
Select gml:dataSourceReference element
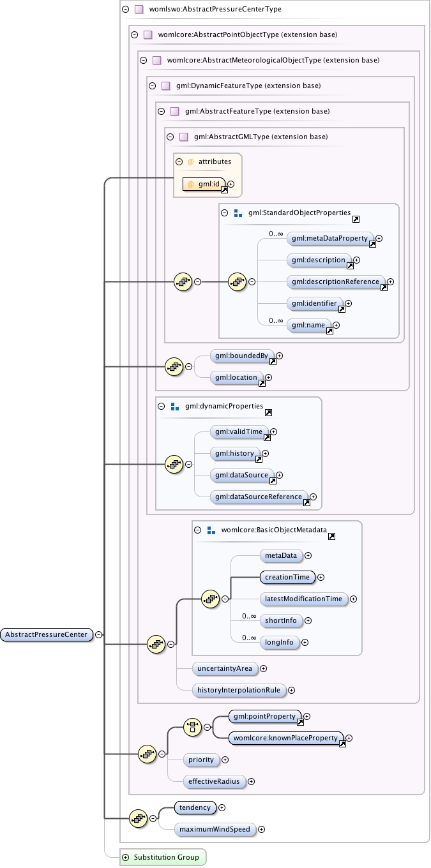(x=260, y=498)
